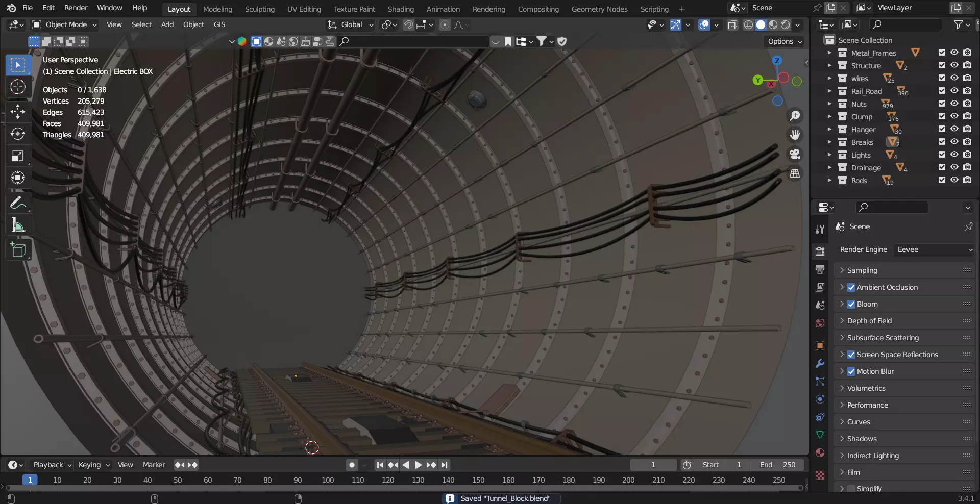This screenshot has height=504, width=980.
Task: Click the Start frame value field
Action: pos(722,465)
